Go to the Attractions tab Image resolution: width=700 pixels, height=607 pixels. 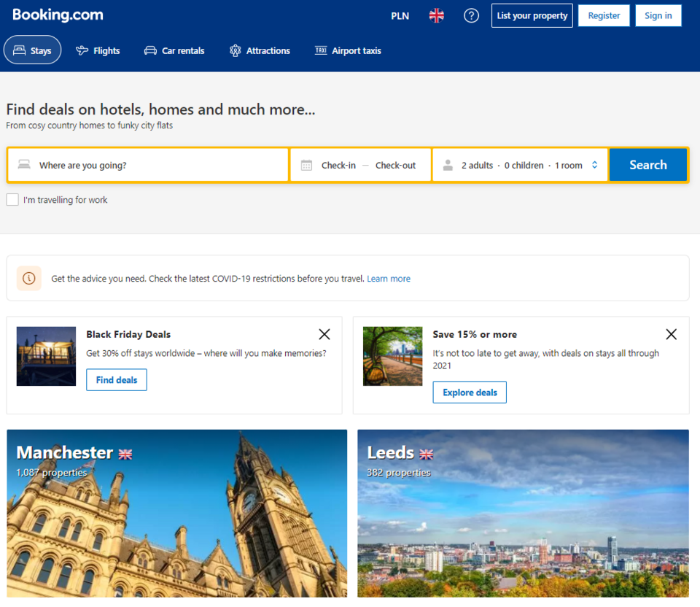(x=260, y=50)
